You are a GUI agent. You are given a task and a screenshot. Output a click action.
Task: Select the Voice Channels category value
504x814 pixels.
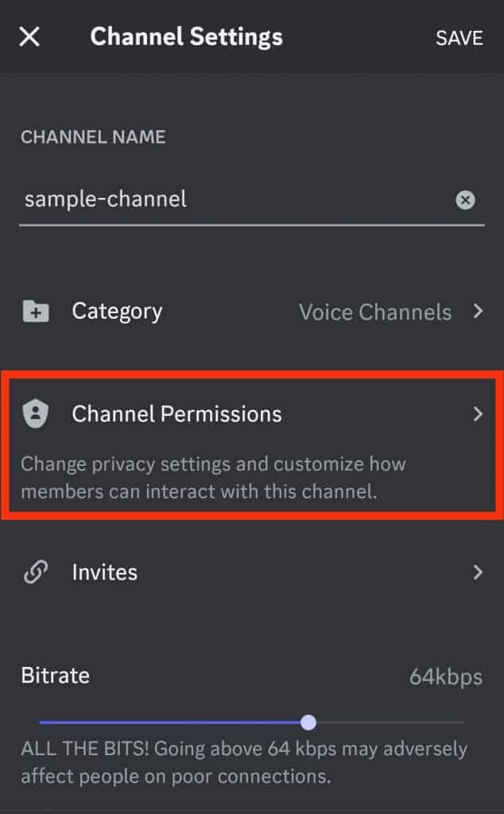click(x=374, y=312)
